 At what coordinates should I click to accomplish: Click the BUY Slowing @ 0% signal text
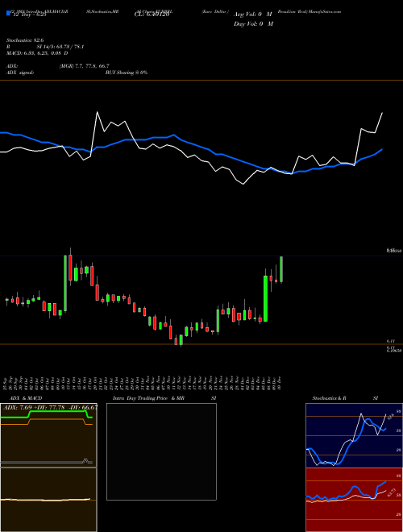127,73
